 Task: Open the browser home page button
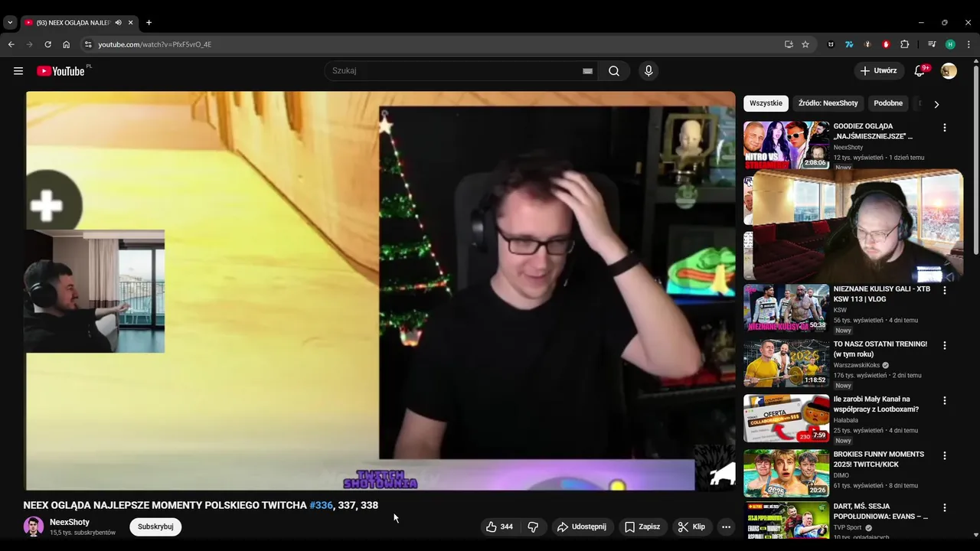[66, 44]
